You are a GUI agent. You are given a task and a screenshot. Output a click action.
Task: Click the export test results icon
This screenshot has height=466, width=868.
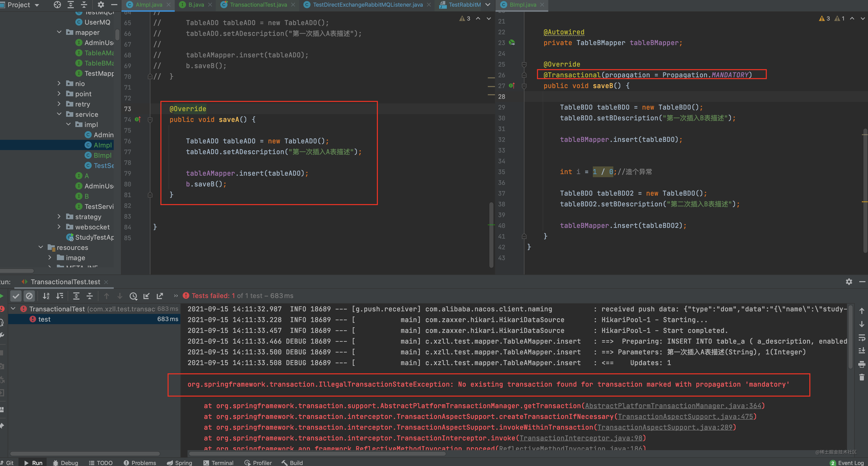tap(160, 296)
